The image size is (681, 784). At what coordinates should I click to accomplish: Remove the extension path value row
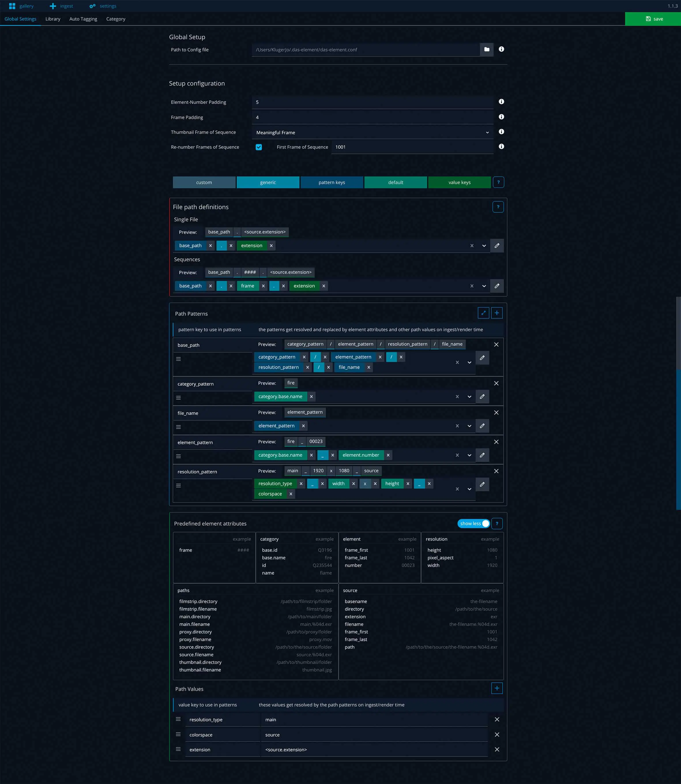tap(497, 749)
